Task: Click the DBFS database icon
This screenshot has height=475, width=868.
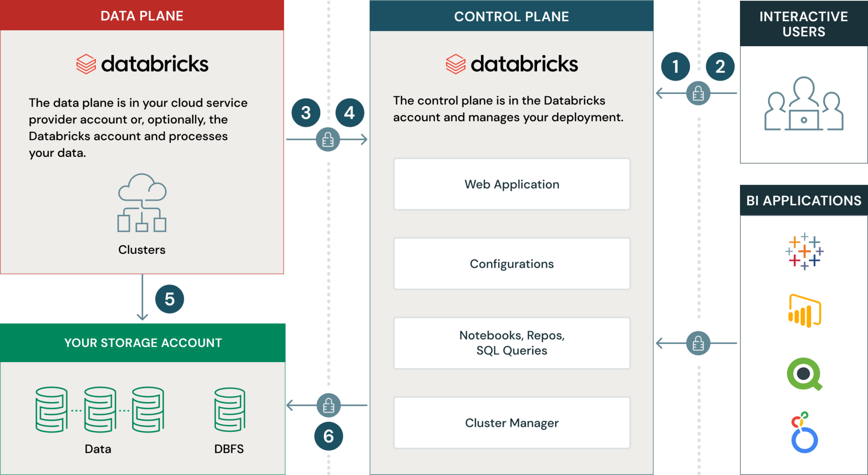Action: (229, 410)
